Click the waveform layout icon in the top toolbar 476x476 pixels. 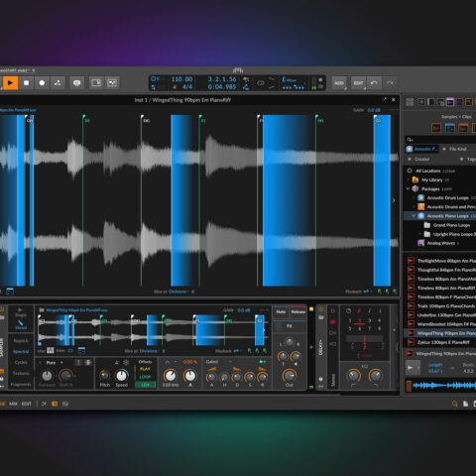[x=112, y=82]
